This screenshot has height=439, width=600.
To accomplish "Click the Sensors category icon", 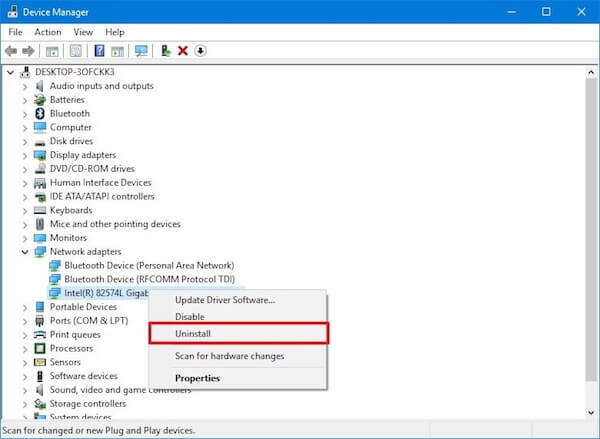I will [x=40, y=362].
